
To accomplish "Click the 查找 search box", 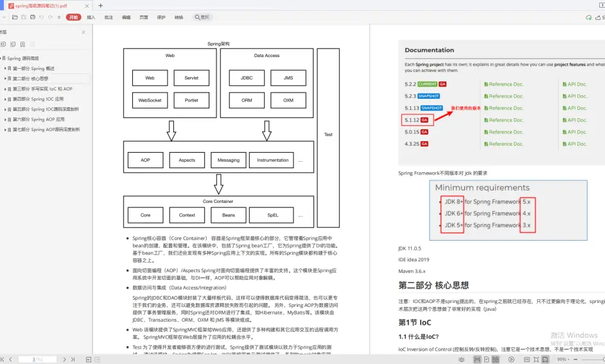I will pos(202,17).
